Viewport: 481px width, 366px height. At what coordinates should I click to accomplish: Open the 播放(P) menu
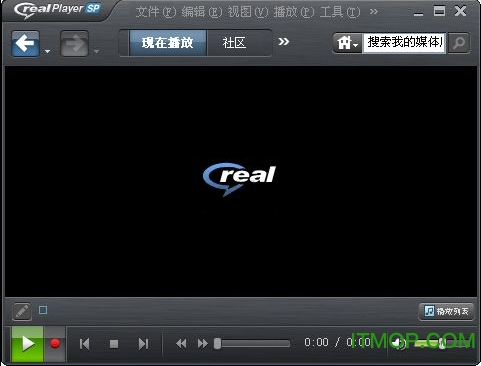(x=294, y=12)
